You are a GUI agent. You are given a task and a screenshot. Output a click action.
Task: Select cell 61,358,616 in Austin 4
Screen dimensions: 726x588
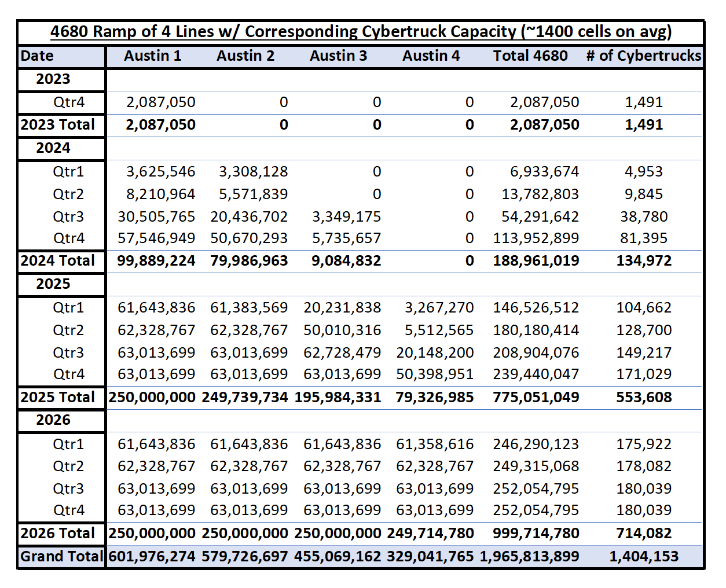435,444
